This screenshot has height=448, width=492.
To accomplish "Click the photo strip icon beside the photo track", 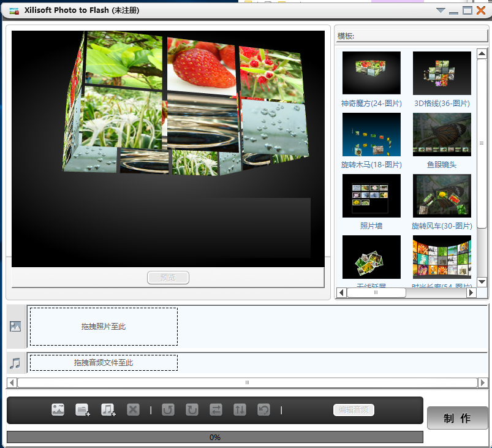I will [x=15, y=326].
